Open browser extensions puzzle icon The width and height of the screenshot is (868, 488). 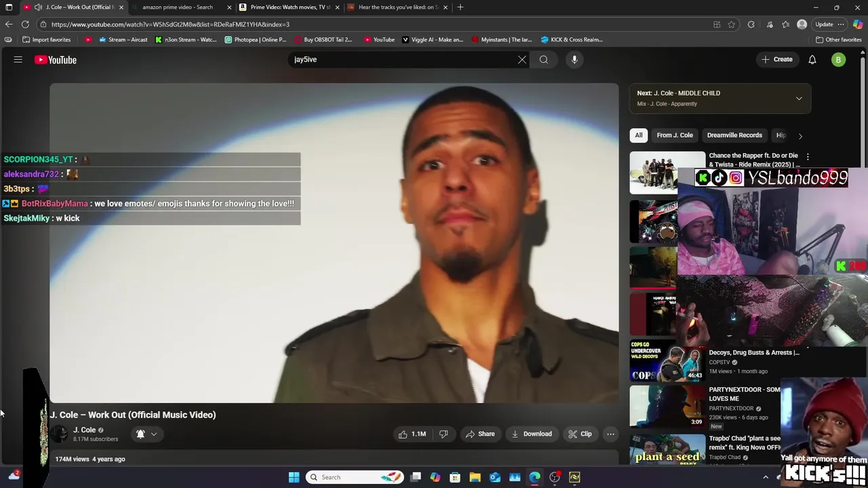tap(751, 24)
